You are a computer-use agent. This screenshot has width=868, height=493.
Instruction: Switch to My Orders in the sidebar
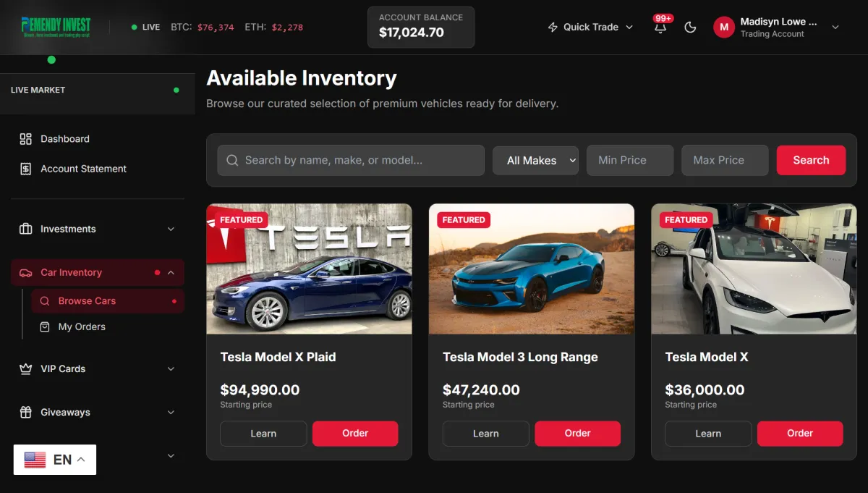pos(82,326)
